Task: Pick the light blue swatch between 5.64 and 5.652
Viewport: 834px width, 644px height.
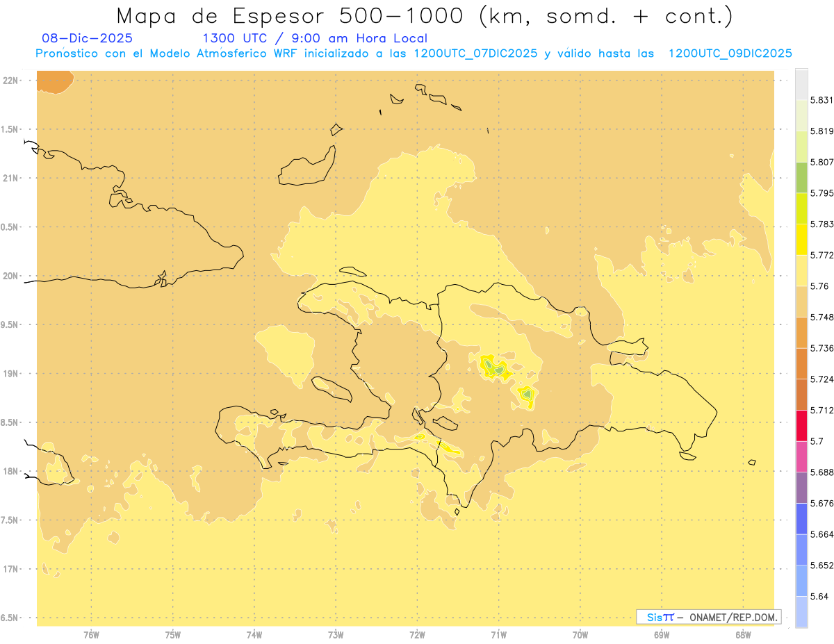Action: (801, 581)
